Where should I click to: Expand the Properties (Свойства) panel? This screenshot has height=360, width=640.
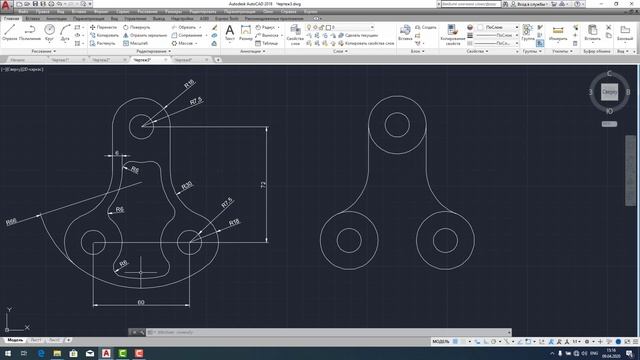tap(477, 51)
